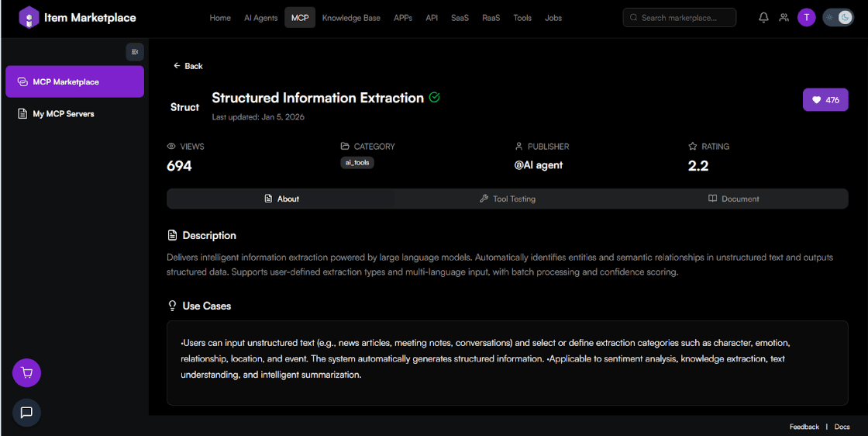Click the Struct server logo
868x436 pixels.
[184, 107]
